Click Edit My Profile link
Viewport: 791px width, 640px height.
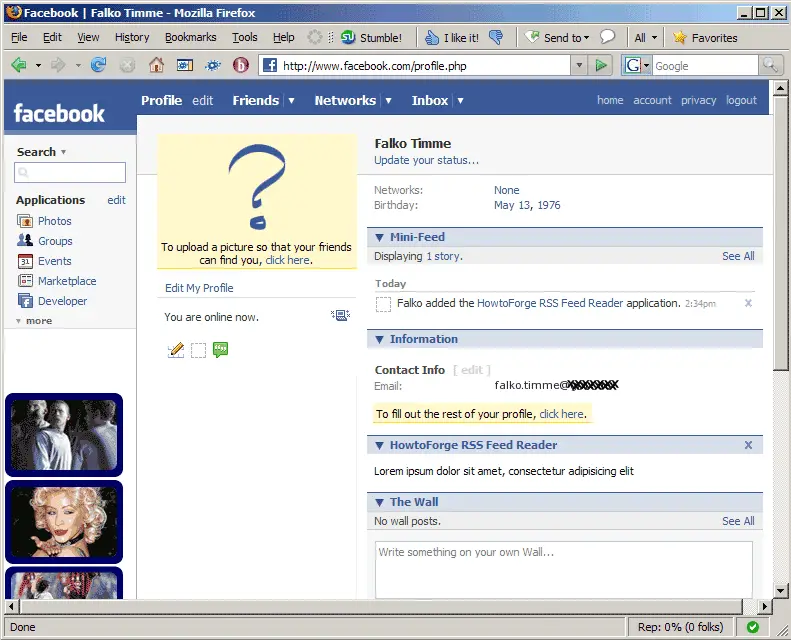tap(199, 288)
